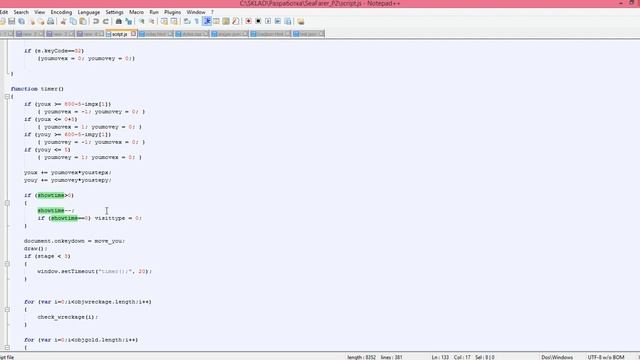Open the Replace dialog toolbar icon
Screen dimensions: 640x360
click(129, 21)
